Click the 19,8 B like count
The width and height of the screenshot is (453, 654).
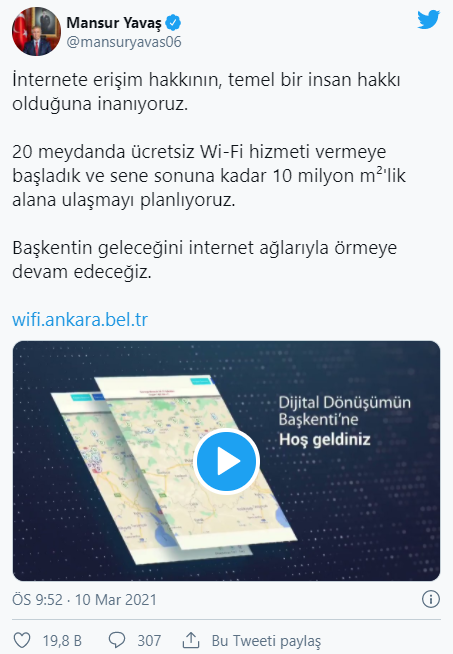point(62,641)
